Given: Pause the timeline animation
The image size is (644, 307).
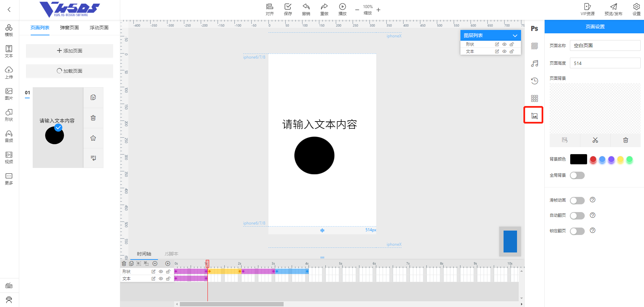Looking at the screenshot, I should [x=155, y=264].
